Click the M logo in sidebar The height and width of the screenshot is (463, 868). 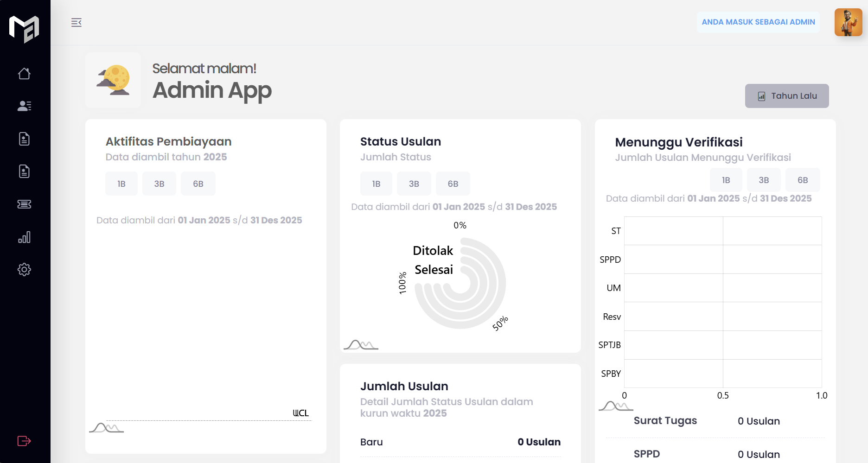pyautogui.click(x=25, y=29)
